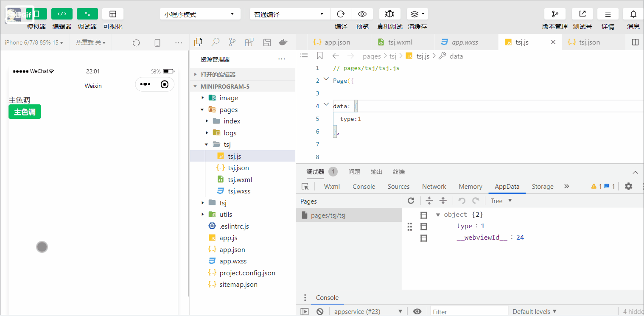Click the 真机调试 bug icon

click(390, 14)
